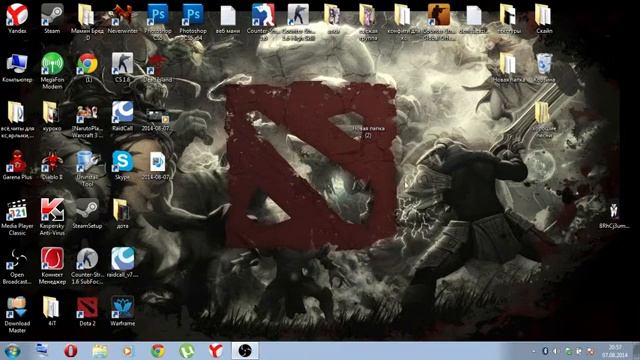Select the Dota 2 desktop shortcut

coord(87,311)
